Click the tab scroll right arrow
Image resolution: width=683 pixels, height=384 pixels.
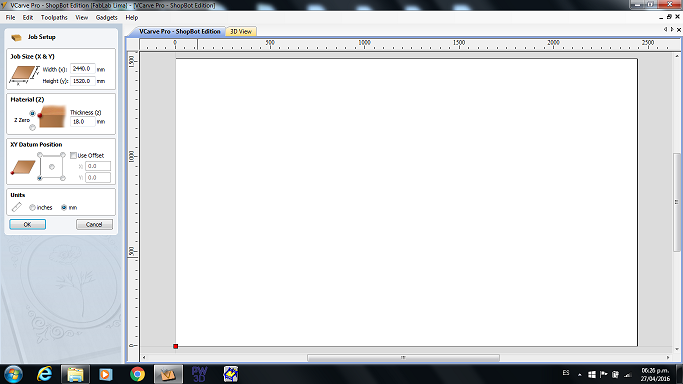[x=672, y=30]
